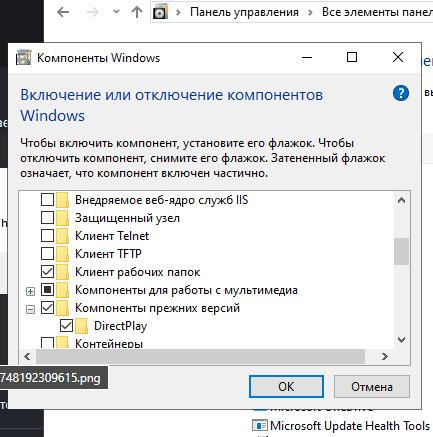Select Клиент рабочих папок row text

click(x=137, y=272)
